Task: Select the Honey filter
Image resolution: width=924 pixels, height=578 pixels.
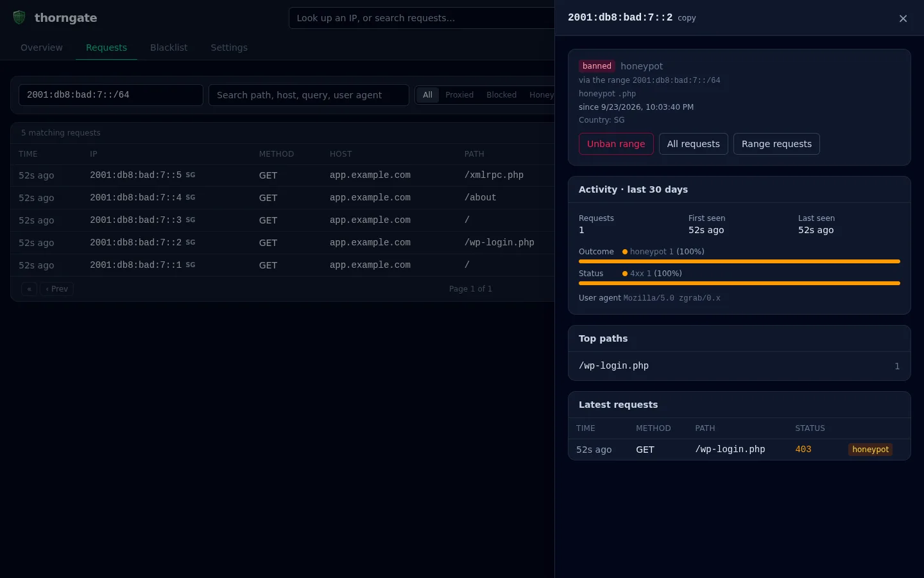Action: pyautogui.click(x=541, y=95)
